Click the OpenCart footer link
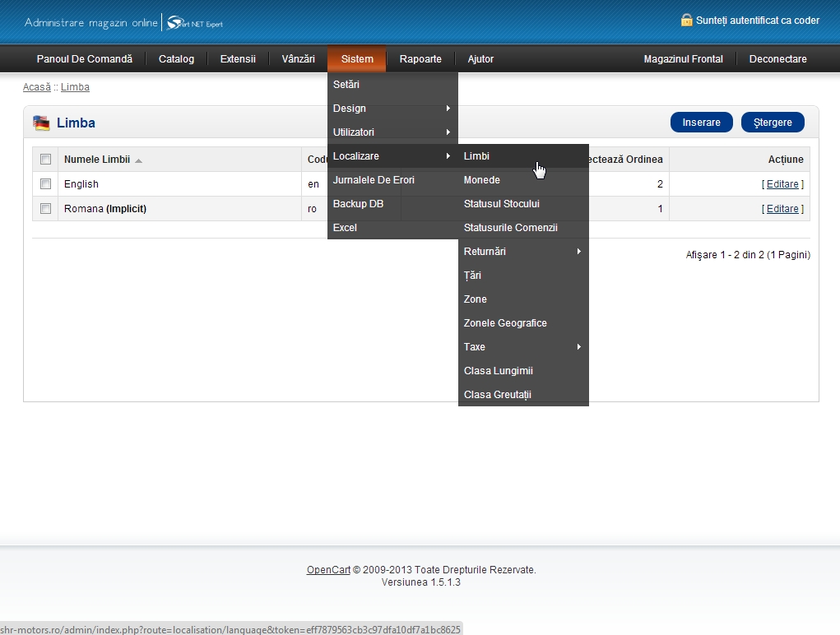 (328, 570)
